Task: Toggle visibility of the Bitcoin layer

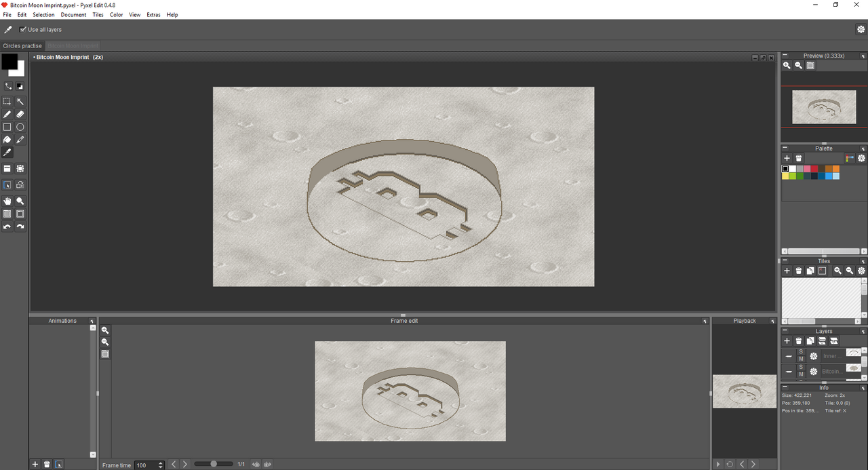Action: tap(789, 372)
